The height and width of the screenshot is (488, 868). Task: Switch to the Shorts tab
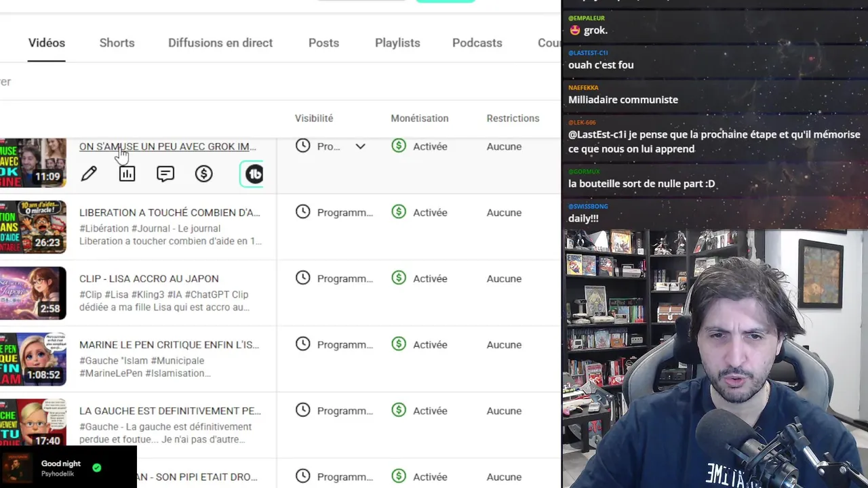117,43
